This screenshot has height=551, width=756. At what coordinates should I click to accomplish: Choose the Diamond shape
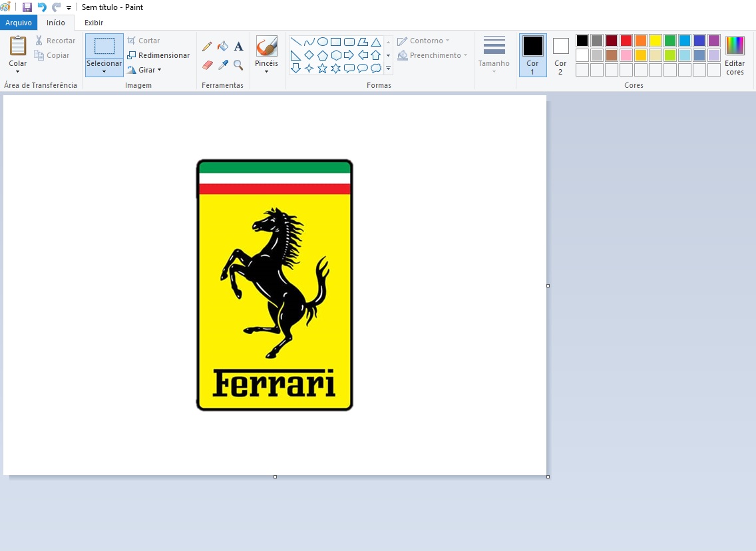[309, 55]
